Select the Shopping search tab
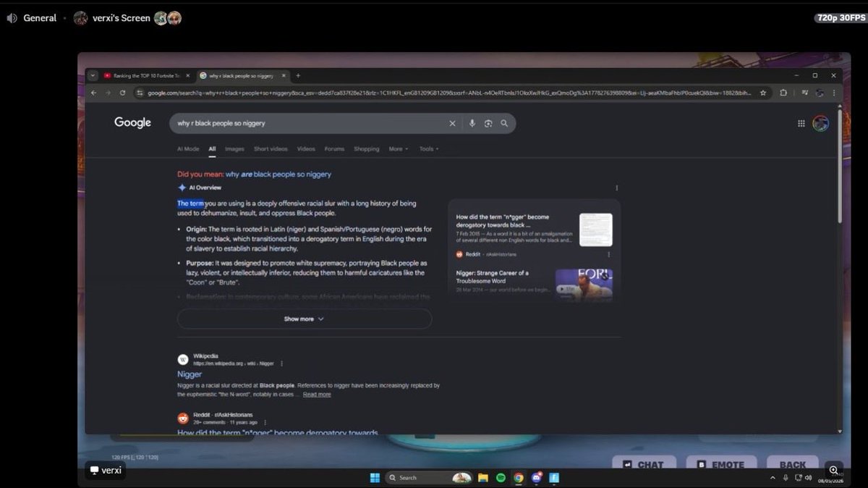Viewport: 868px width, 488px height. coord(366,149)
